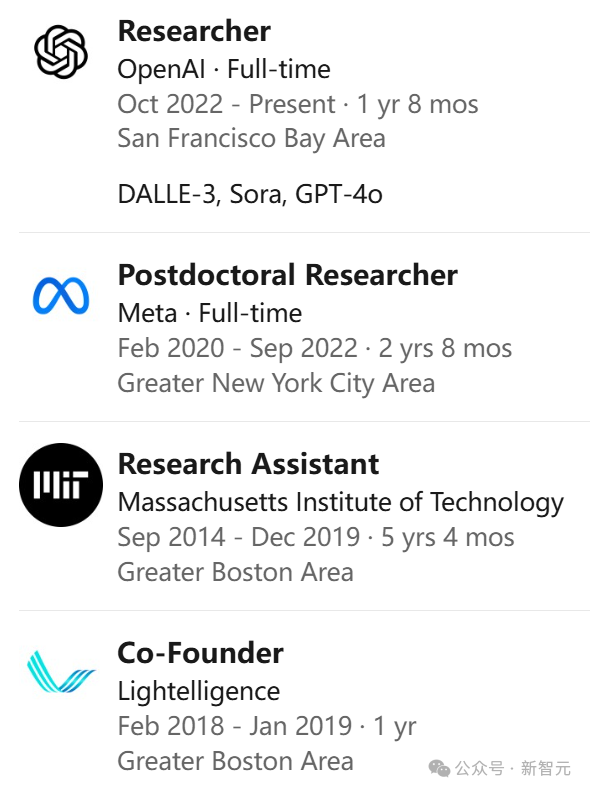Click the 新智元 watermark text
Screen dimensions: 590x792
[546, 769]
